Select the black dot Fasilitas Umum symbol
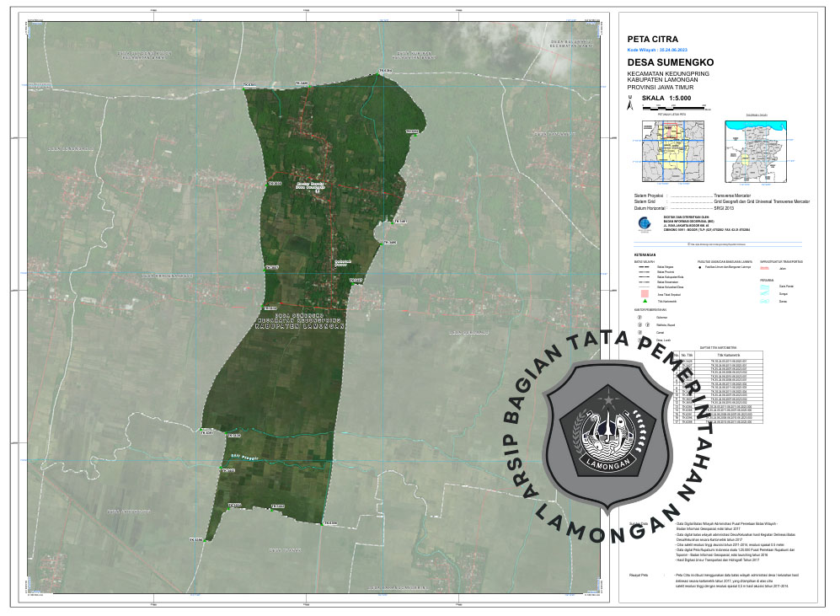This screenshot has width=840, height=616. pos(699,266)
